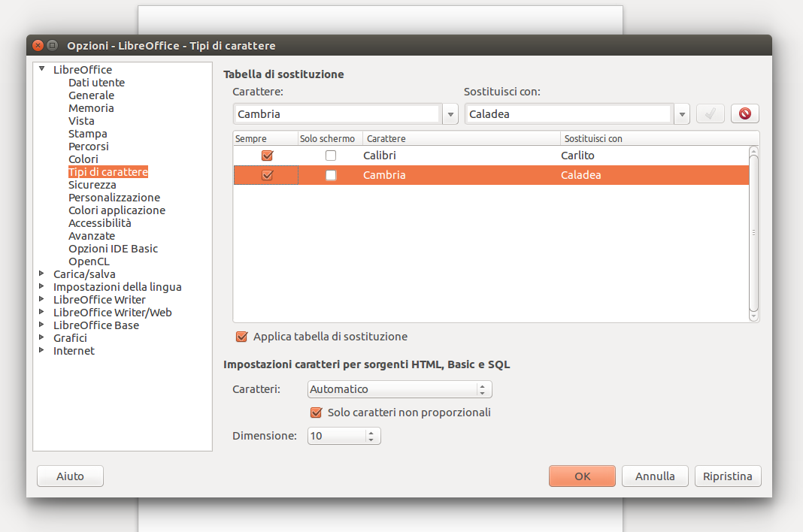The width and height of the screenshot is (803, 532).
Task: Click the Sostituisci con field with Caladea
Action: (x=569, y=114)
